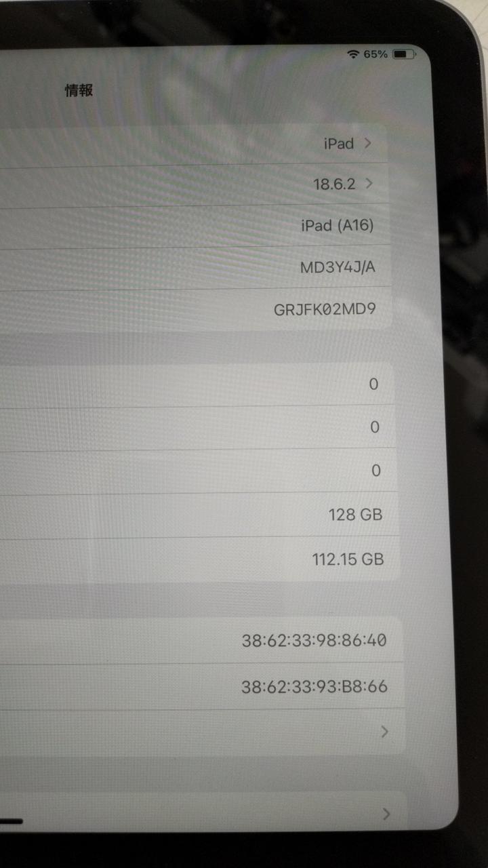Select address 38:62:33:93:B8:66
488x868 pixels.
tap(314, 687)
